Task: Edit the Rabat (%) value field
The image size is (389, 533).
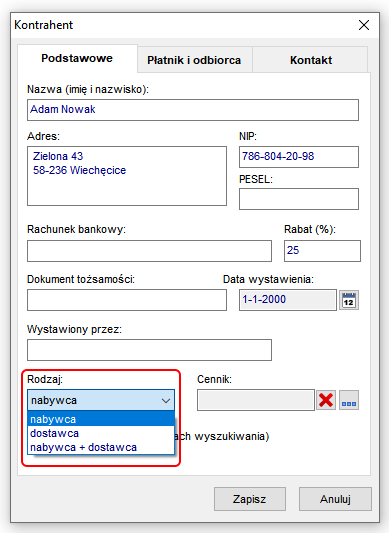Action: coord(322,251)
